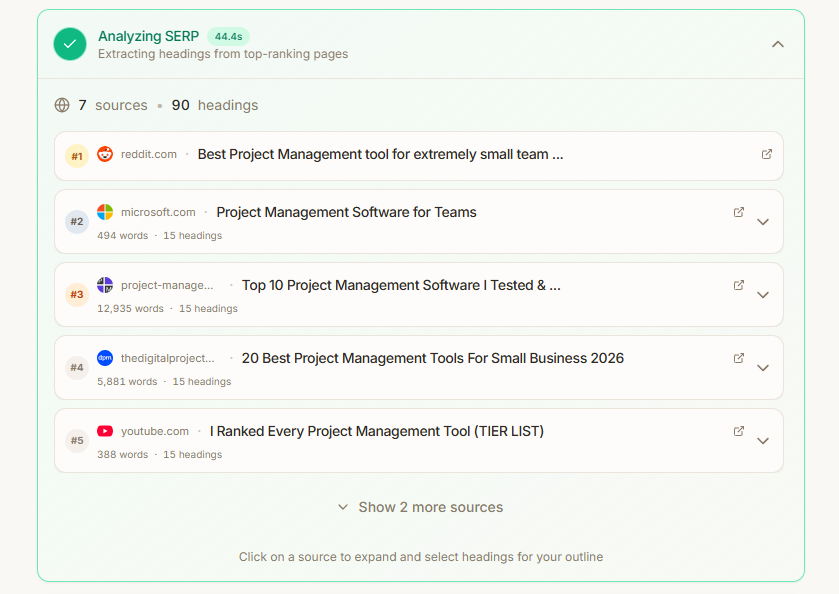Open the microsoft.com page externally
Image resolution: width=839 pixels, height=594 pixels.
point(739,212)
